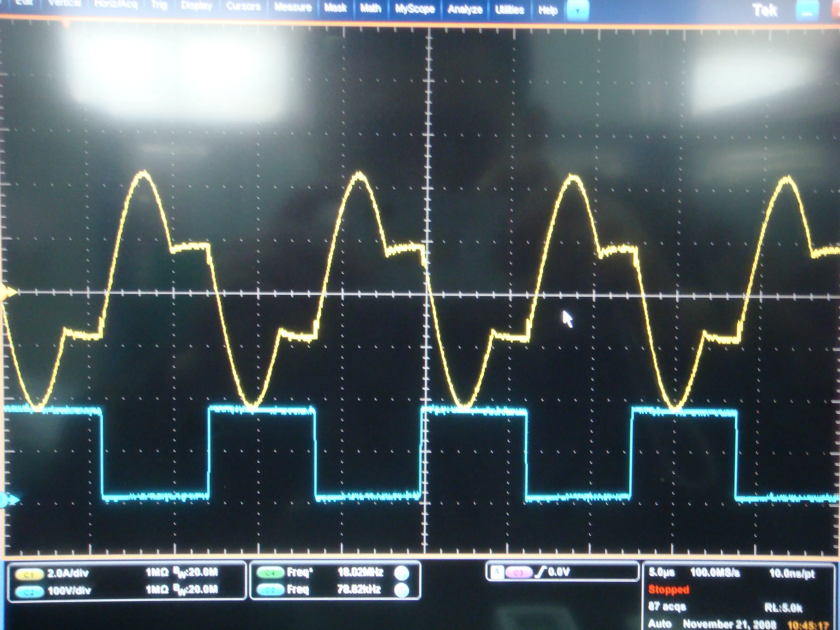Image resolution: width=840 pixels, height=630 pixels.
Task: Click the 0.0V trigger level readout
Action: (559, 572)
